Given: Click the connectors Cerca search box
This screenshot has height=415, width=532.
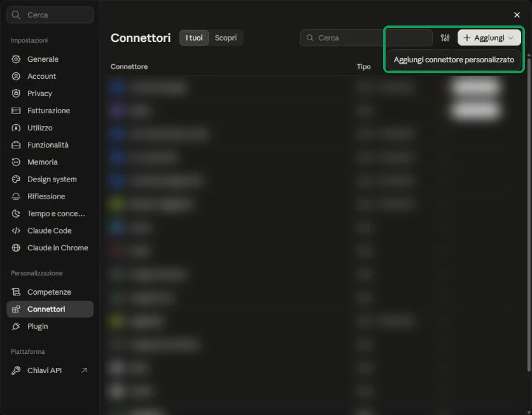Looking at the screenshot, I should [366, 38].
